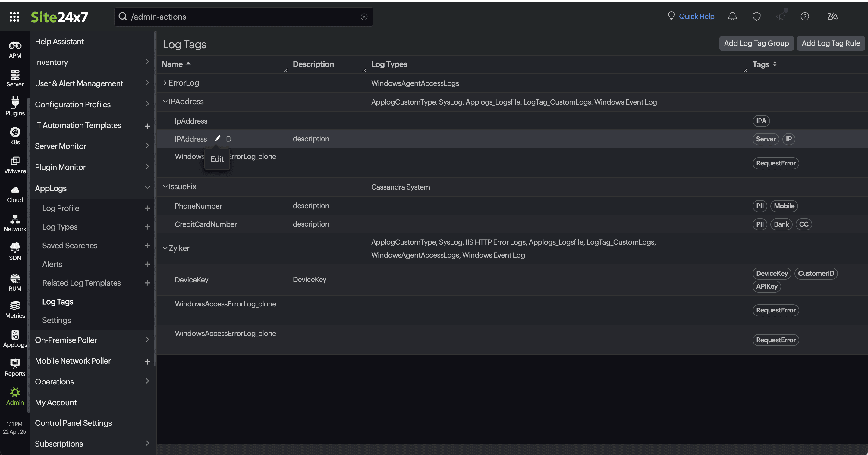Collapse the Zylker tag group
The height and width of the screenshot is (455, 868).
[165, 248]
